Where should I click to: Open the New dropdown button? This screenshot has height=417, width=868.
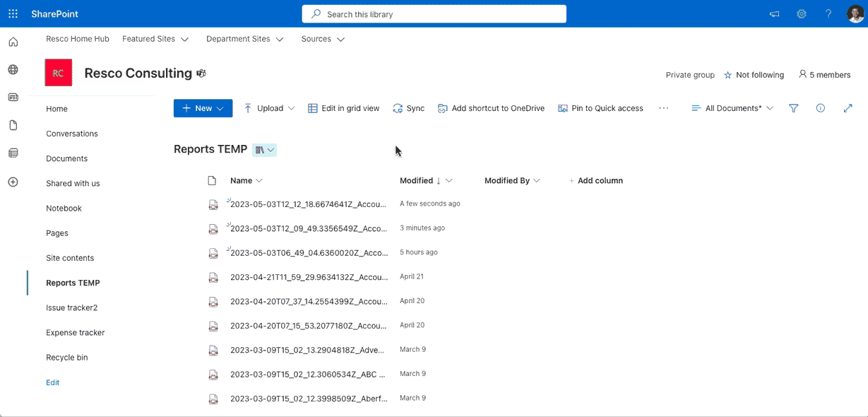click(x=203, y=108)
